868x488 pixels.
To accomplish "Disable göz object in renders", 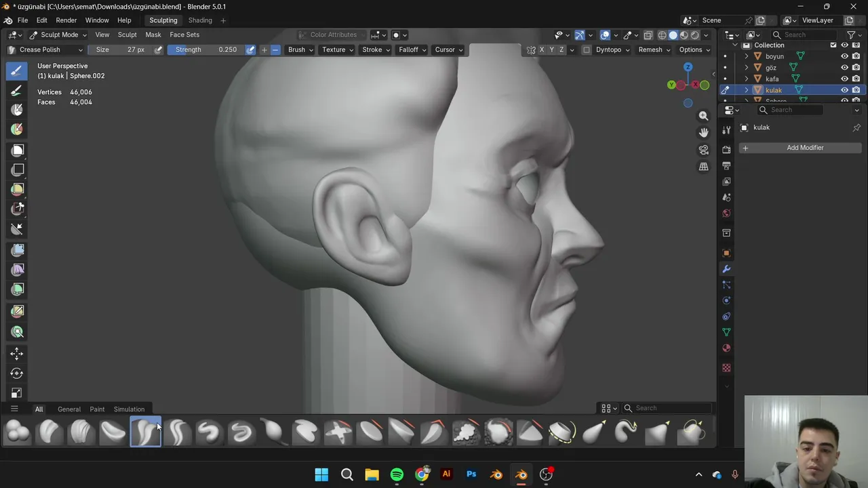I will tap(856, 68).
